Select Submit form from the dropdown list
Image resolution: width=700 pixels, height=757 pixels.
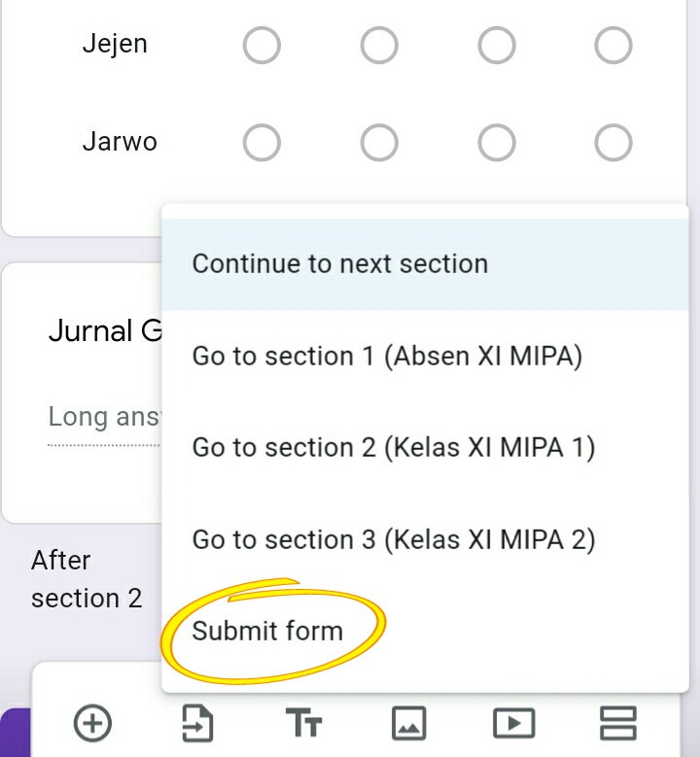(x=267, y=631)
